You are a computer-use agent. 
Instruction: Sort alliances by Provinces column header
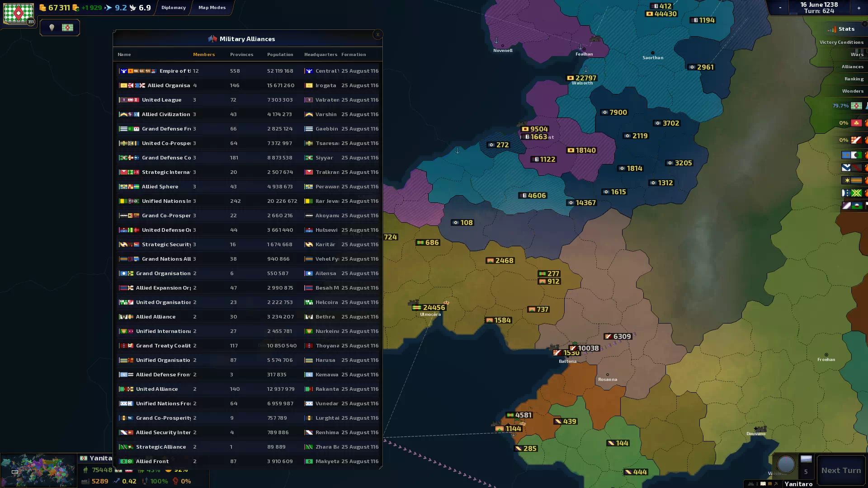pos(241,55)
